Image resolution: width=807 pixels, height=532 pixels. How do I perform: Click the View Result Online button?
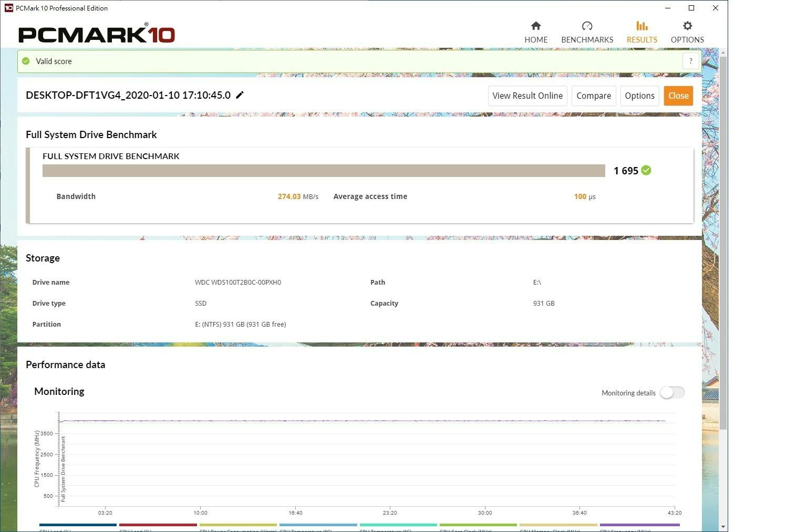tap(527, 96)
